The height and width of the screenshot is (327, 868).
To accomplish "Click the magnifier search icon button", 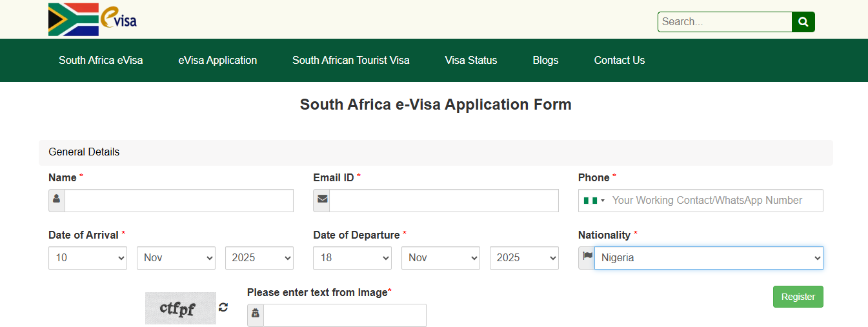I will click(803, 22).
